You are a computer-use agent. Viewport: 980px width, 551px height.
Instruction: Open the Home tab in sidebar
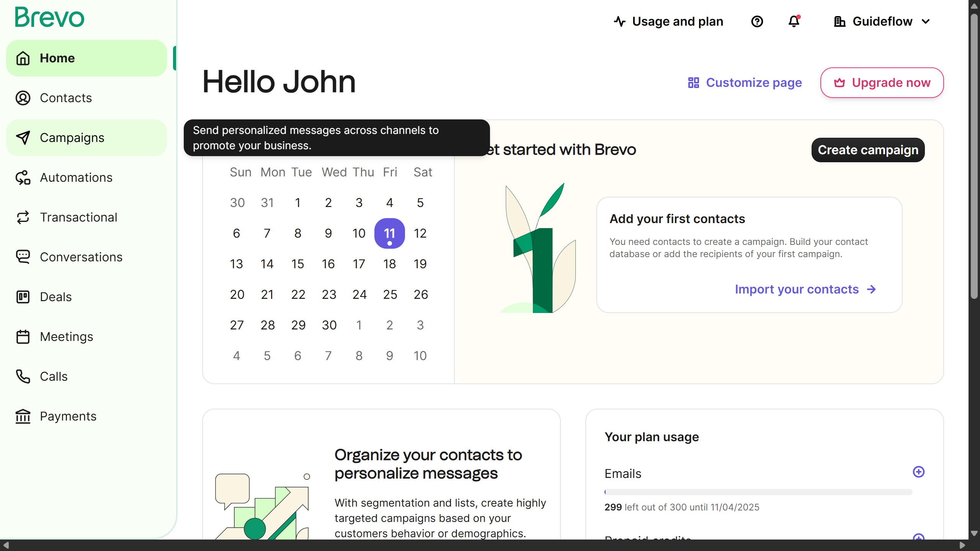pyautogui.click(x=57, y=58)
